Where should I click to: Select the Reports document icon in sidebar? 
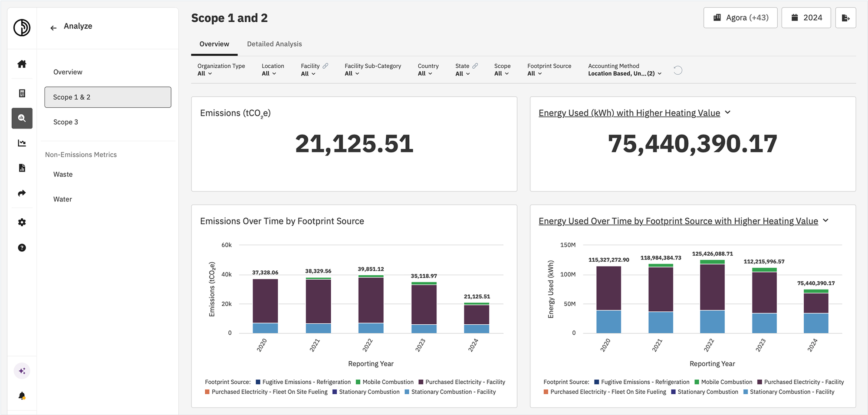pyautogui.click(x=22, y=168)
